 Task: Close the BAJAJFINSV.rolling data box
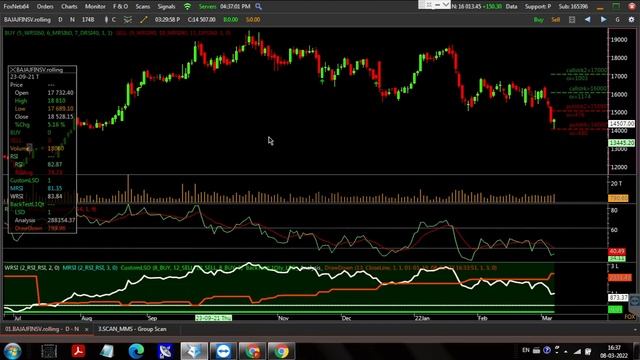(13, 70)
